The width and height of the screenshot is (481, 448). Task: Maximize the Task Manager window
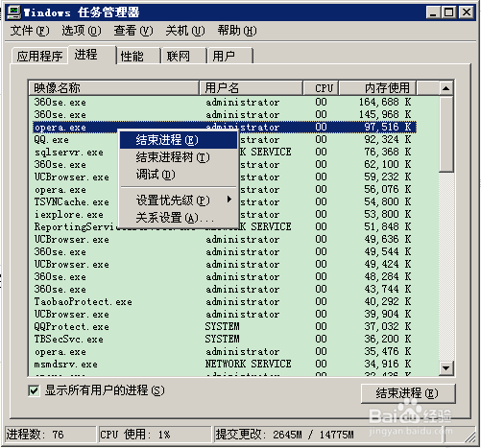448,12
